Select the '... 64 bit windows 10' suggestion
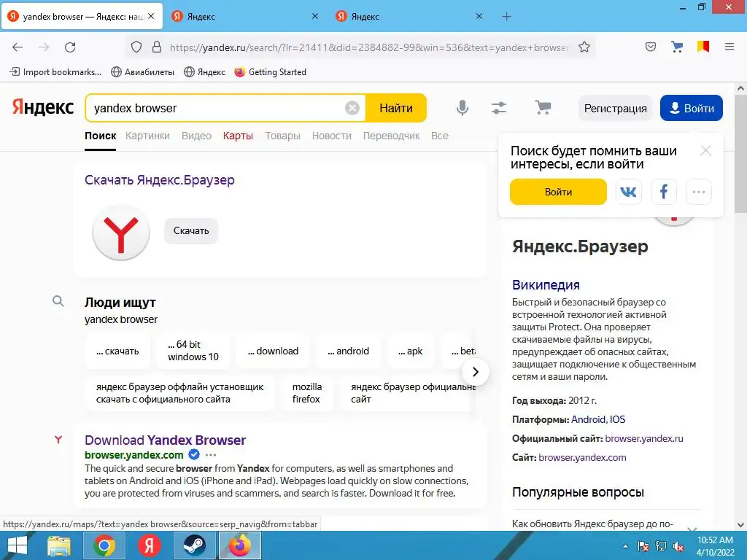The height and width of the screenshot is (560, 747). (193, 351)
